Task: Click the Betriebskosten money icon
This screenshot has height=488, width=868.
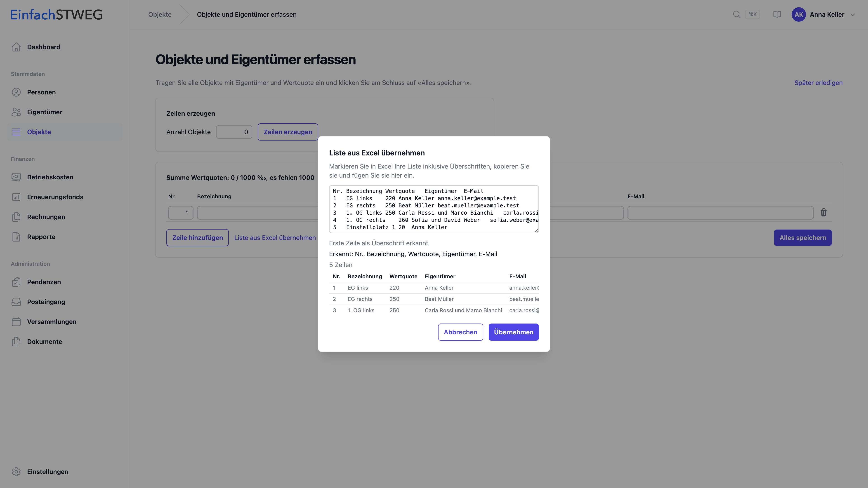Action: [x=16, y=177]
